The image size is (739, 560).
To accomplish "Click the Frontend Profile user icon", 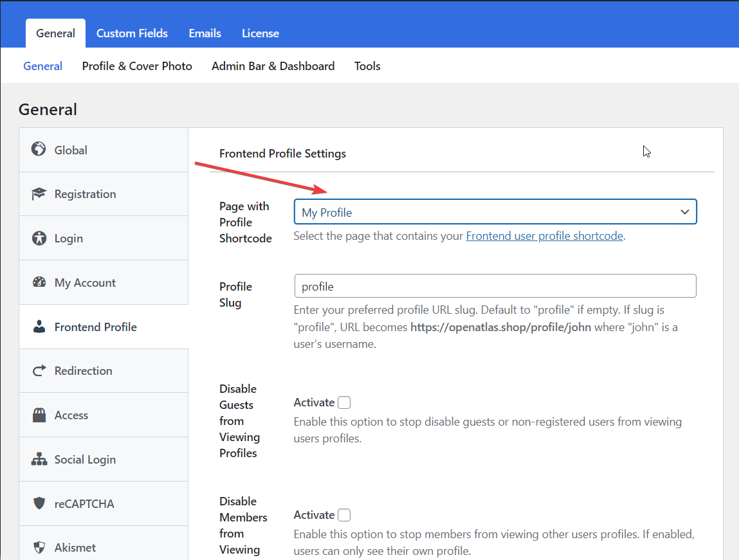I will 39,327.
